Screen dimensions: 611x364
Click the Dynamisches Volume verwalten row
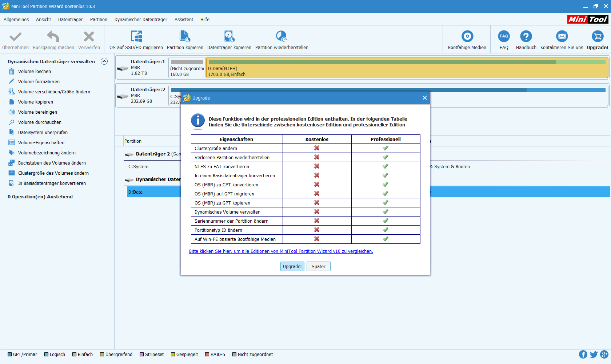click(x=305, y=212)
